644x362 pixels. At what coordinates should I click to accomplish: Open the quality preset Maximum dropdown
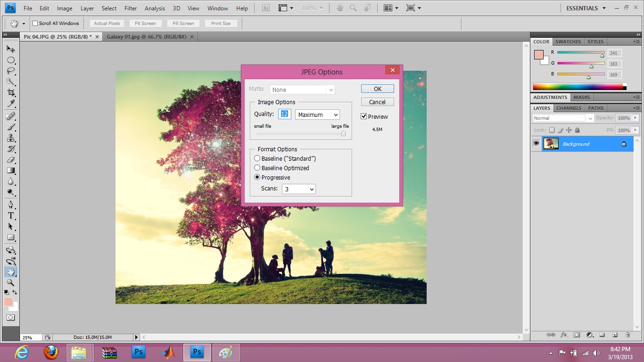click(317, 115)
